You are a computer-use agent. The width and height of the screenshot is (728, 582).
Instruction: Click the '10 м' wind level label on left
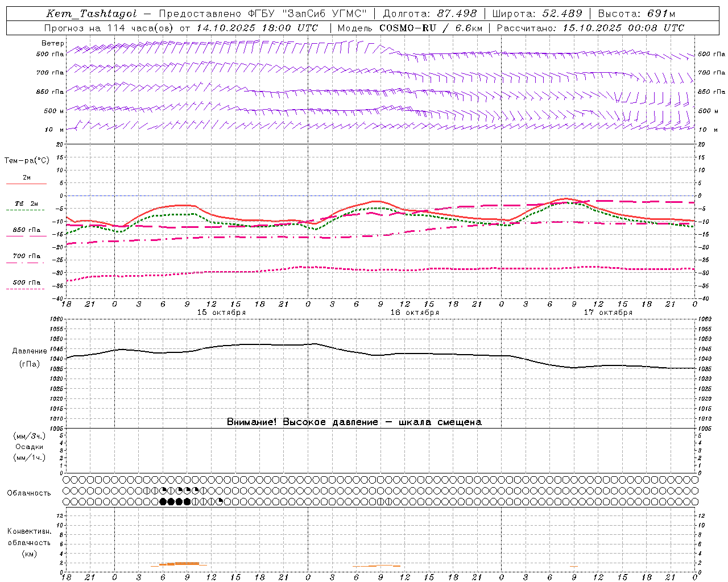coord(54,130)
